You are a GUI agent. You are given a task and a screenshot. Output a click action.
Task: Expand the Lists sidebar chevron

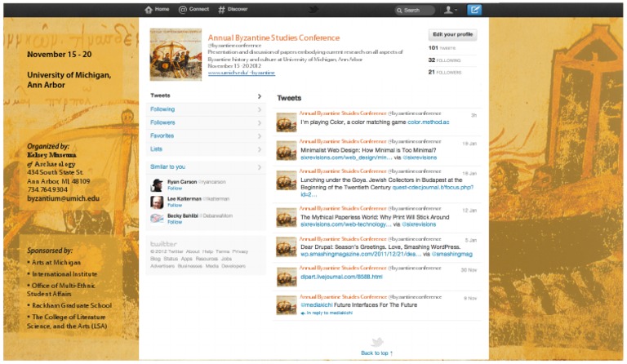(x=260, y=149)
